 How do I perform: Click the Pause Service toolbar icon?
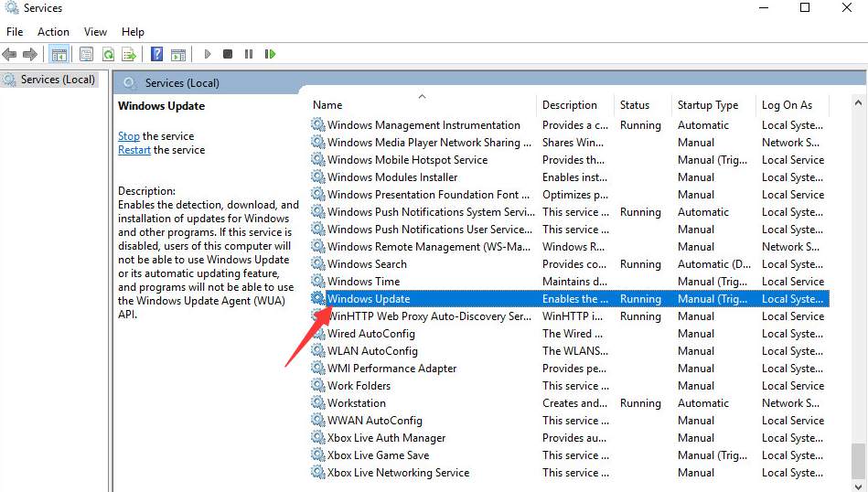249,54
